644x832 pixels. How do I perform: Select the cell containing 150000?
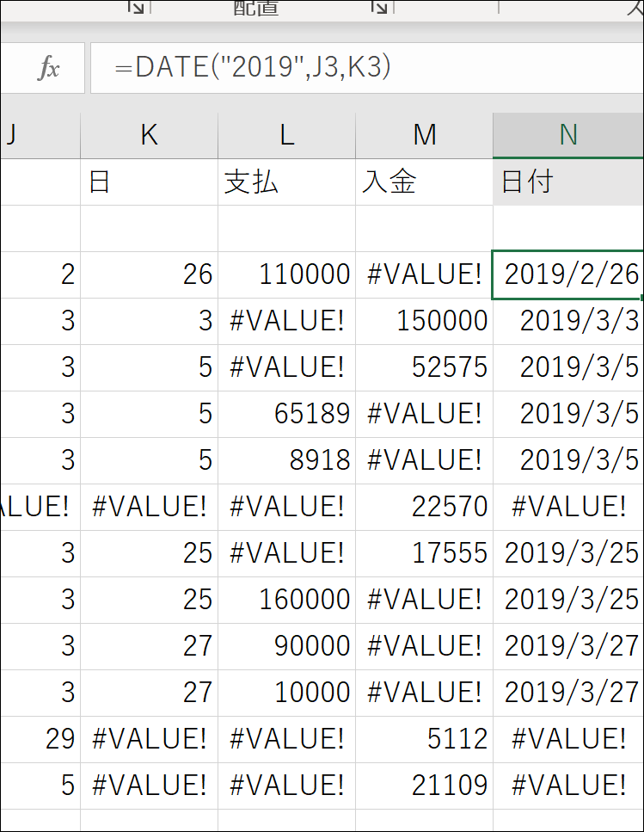[x=424, y=321]
